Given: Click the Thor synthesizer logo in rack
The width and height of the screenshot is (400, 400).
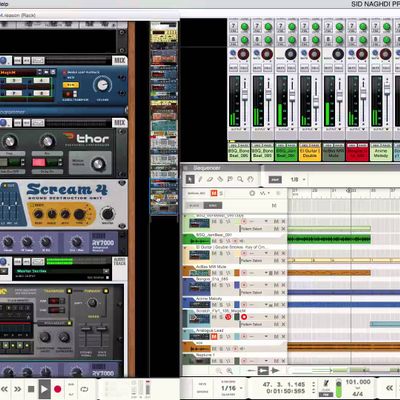Looking at the screenshot, I should coord(87,139).
